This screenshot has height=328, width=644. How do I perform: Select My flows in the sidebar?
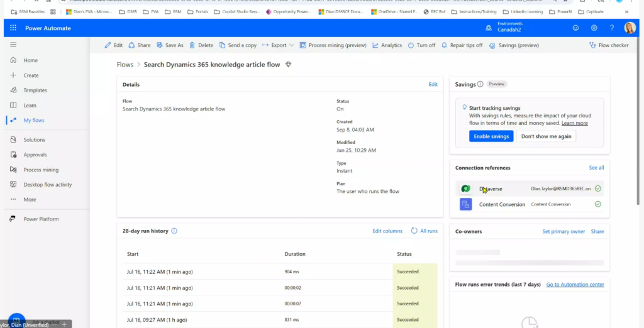(34, 120)
